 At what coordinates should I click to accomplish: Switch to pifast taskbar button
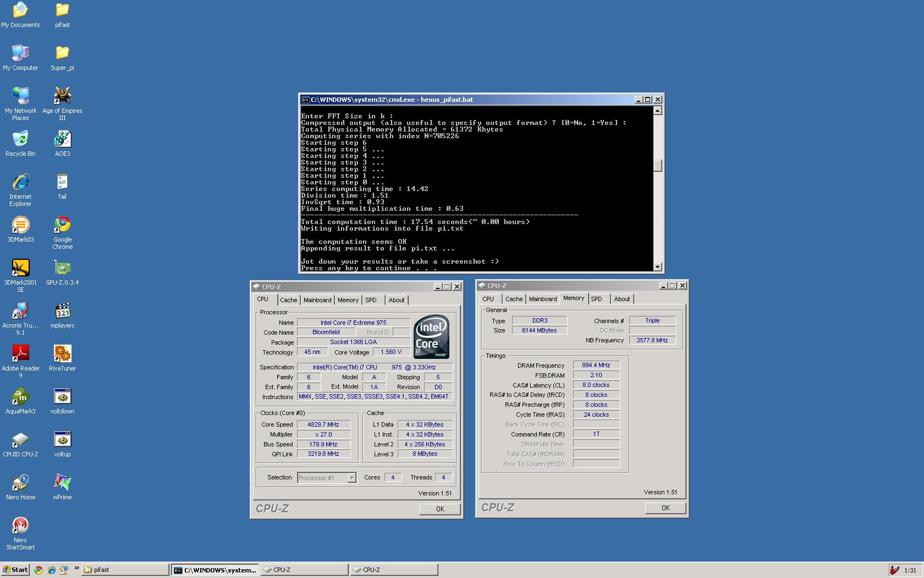coord(125,570)
